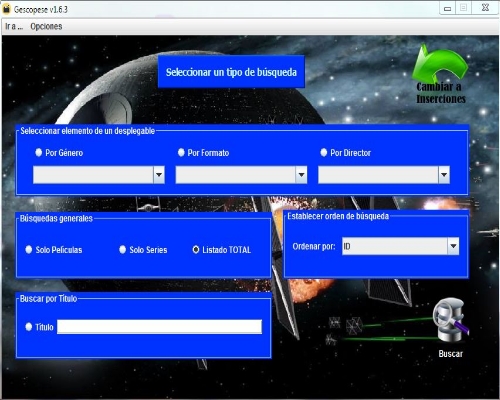Viewport: 500px width, 400px height.
Task: Click the Buscar database magnifier icon
Action: coord(451,321)
